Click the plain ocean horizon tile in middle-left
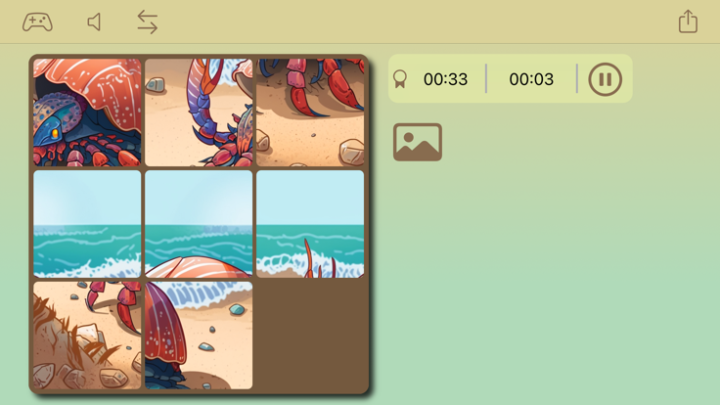Image resolution: width=720 pixels, height=405 pixels. (87, 224)
